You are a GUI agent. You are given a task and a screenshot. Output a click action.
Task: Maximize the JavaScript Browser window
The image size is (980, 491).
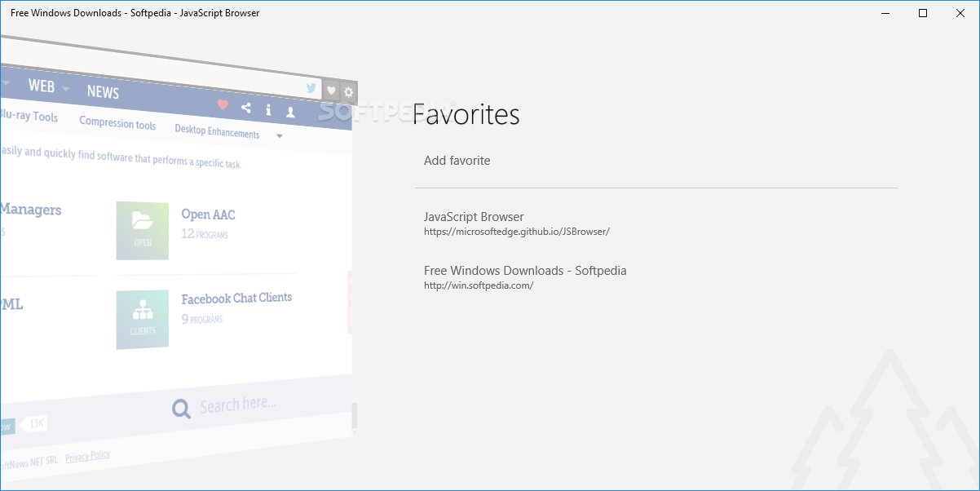[x=923, y=13]
